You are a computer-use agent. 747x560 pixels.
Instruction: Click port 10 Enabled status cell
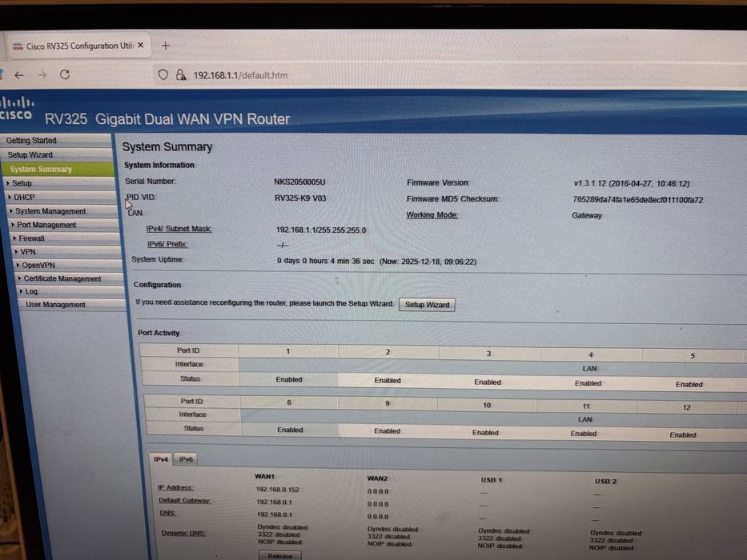pyautogui.click(x=485, y=432)
